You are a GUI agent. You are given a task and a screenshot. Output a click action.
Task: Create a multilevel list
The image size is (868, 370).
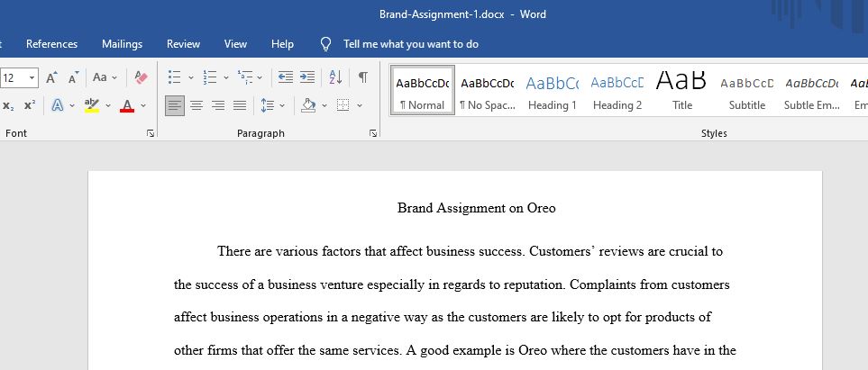click(244, 77)
